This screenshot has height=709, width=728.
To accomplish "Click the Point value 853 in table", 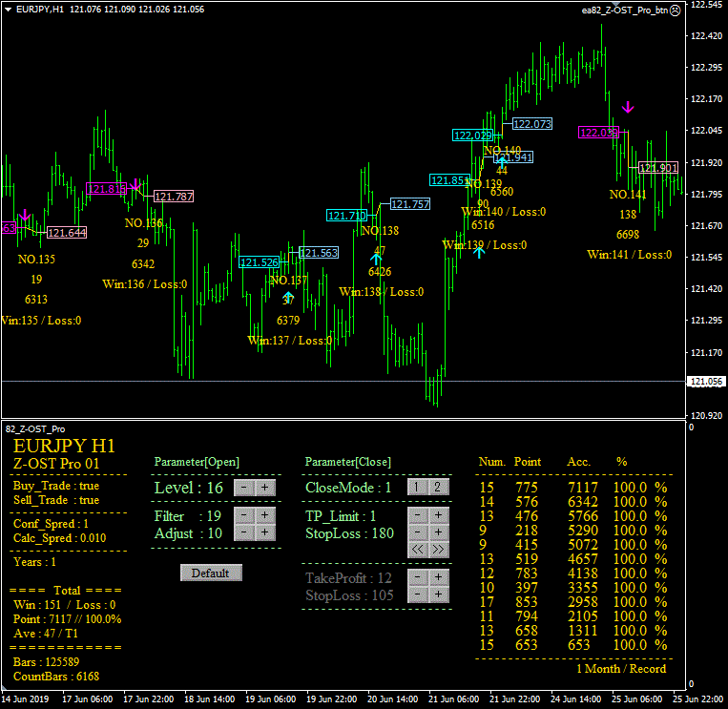I will tap(527, 602).
